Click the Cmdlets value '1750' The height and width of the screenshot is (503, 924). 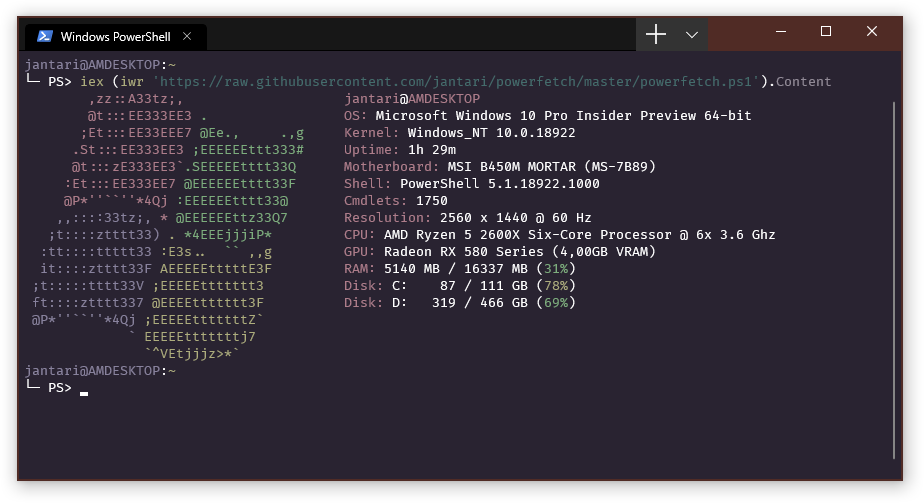click(432, 201)
